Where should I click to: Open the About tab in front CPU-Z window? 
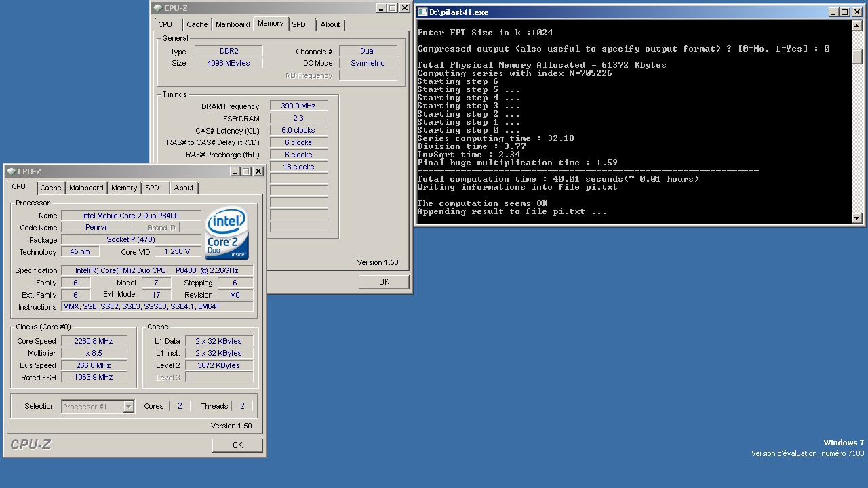point(184,188)
